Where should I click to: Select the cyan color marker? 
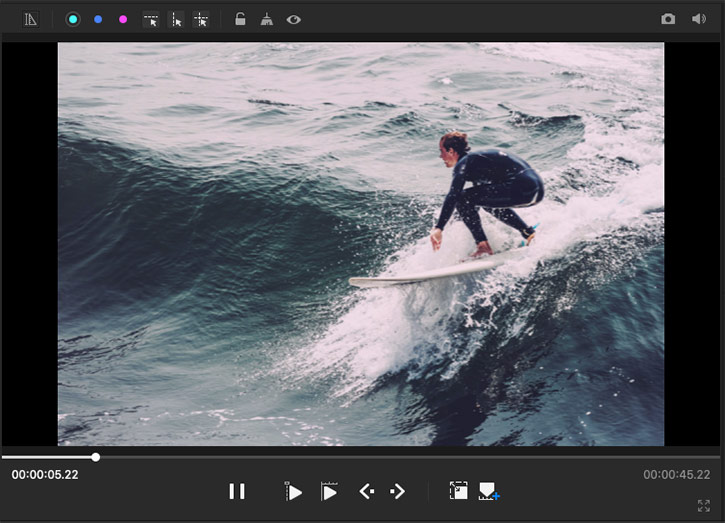(x=73, y=19)
